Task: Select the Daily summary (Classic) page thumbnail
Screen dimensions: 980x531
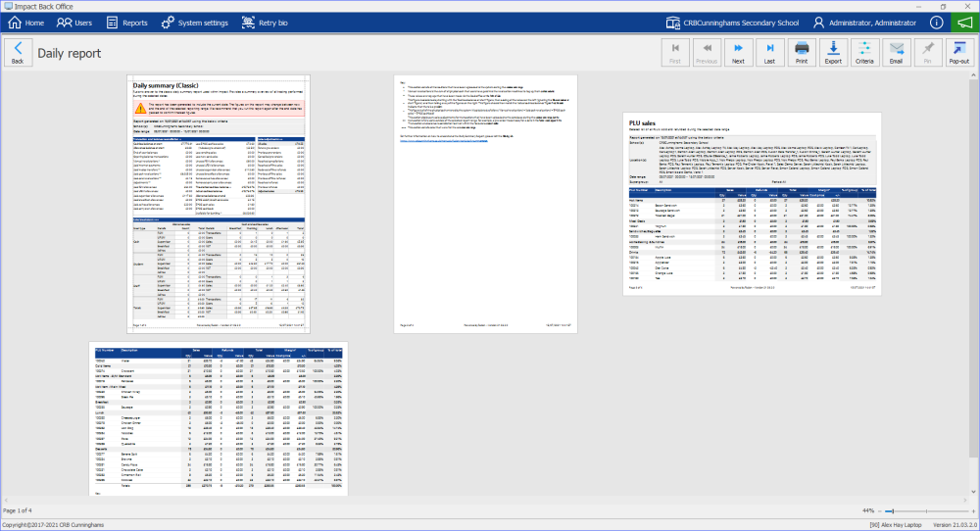Action: click(219, 205)
